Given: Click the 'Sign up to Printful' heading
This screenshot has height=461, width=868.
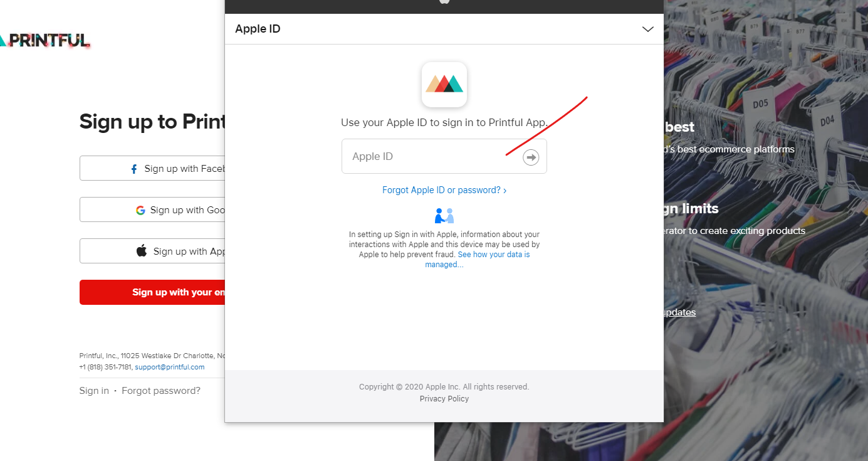Looking at the screenshot, I should click(152, 121).
